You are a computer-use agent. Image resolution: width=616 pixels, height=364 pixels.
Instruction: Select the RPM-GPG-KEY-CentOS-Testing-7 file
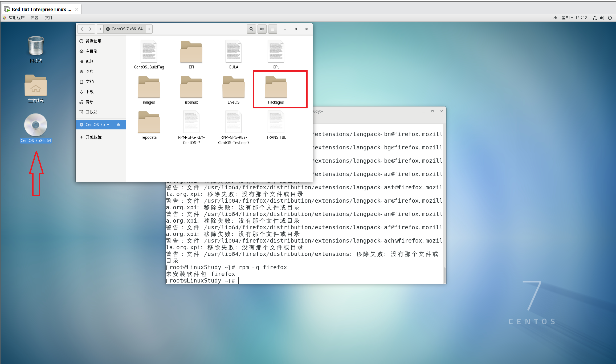pyautogui.click(x=234, y=128)
